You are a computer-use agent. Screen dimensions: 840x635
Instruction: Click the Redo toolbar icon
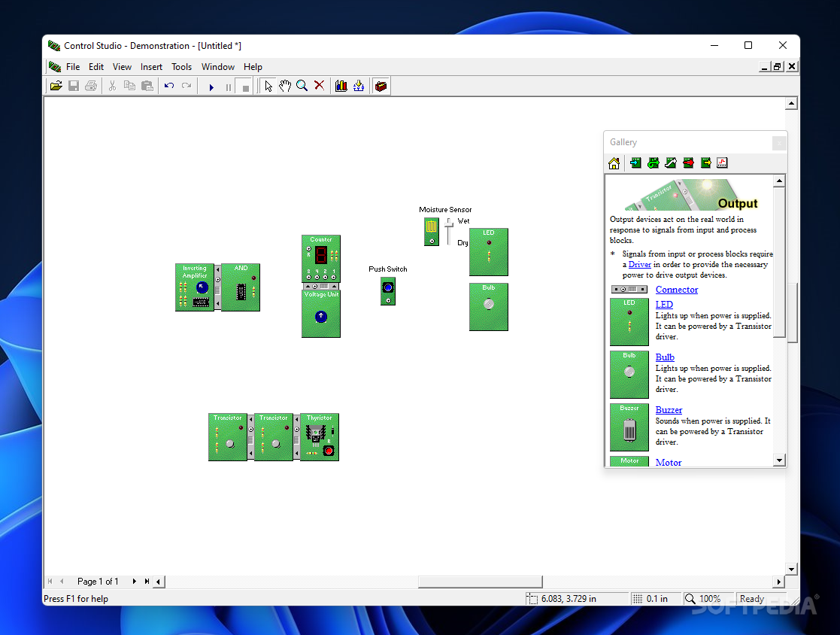[186, 86]
